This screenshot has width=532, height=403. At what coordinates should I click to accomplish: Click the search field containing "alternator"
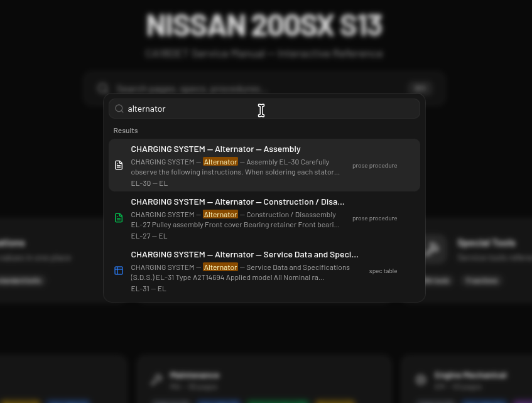coord(264,109)
